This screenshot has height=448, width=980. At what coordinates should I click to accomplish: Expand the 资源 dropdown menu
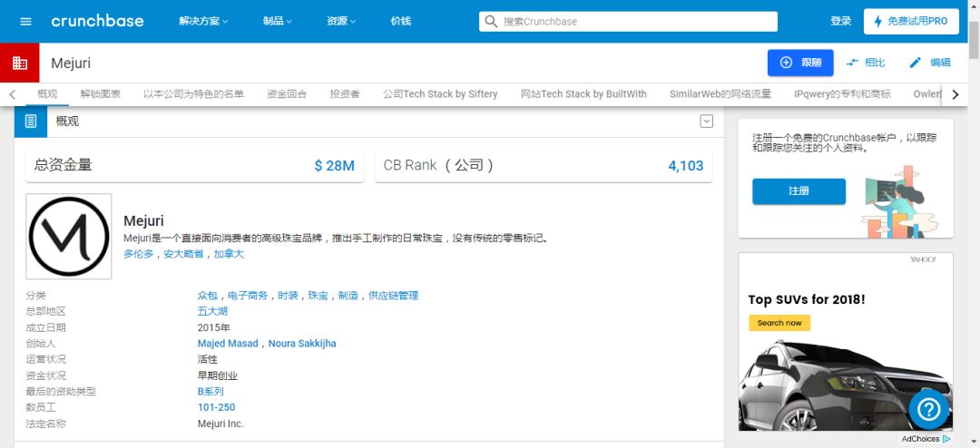(x=341, y=21)
